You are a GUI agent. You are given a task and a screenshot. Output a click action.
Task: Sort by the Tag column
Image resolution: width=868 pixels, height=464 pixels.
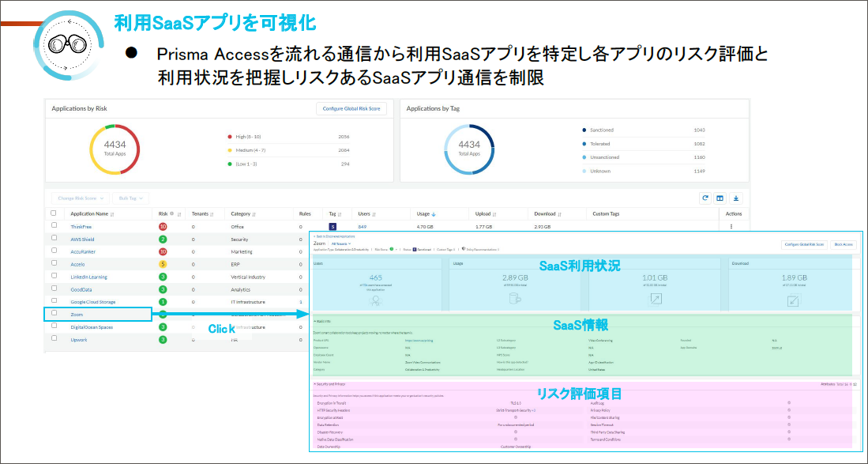(x=340, y=214)
